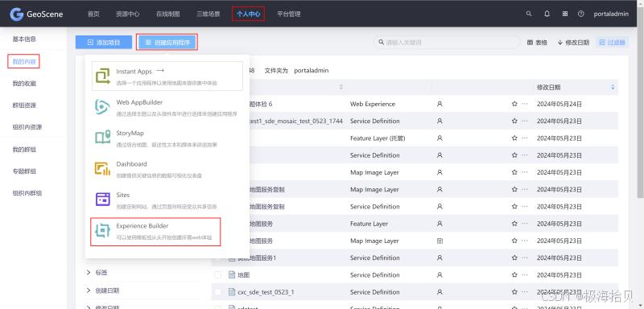The width and height of the screenshot is (644, 309).
Task: Click the Sites icon
Action: (103, 199)
